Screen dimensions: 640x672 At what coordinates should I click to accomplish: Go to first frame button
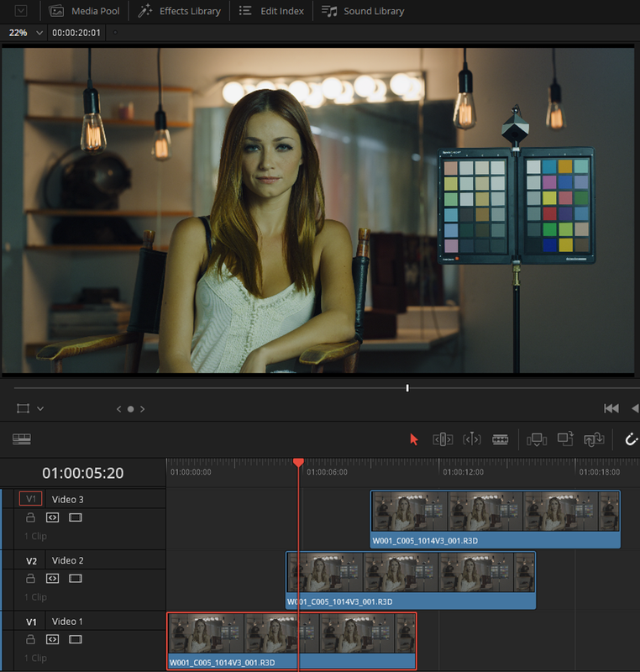click(611, 408)
